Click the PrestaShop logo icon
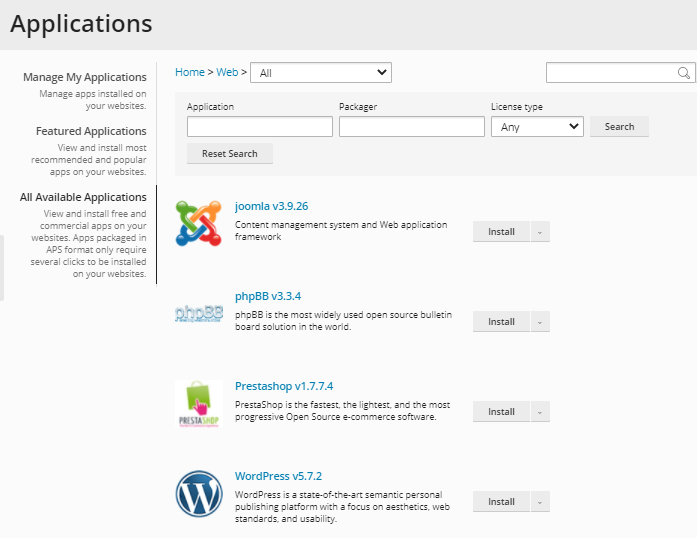Image resolution: width=697 pixels, height=538 pixels. (198, 404)
